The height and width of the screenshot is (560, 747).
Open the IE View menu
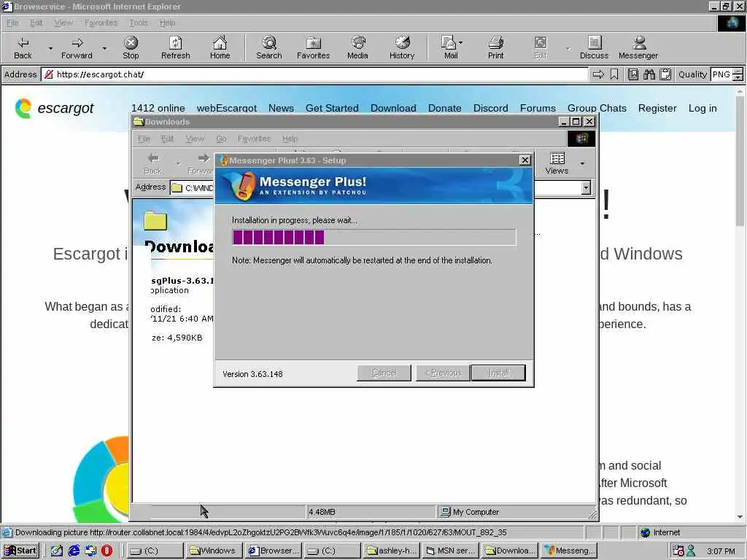(63, 23)
